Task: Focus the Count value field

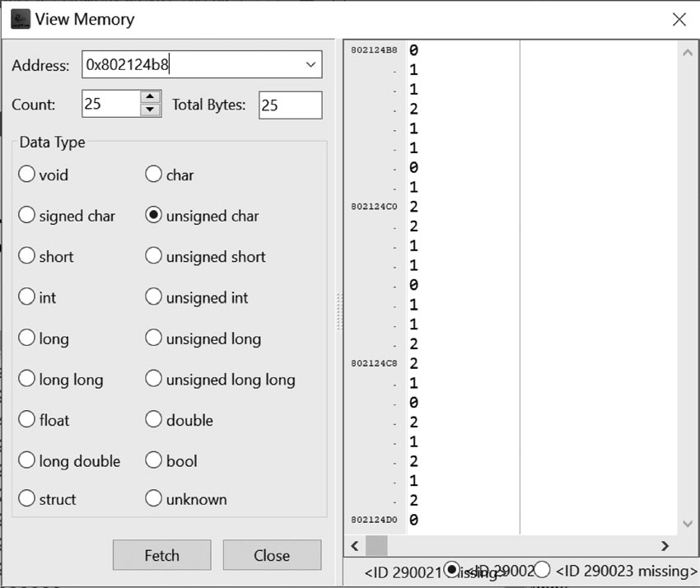Action: [x=111, y=104]
